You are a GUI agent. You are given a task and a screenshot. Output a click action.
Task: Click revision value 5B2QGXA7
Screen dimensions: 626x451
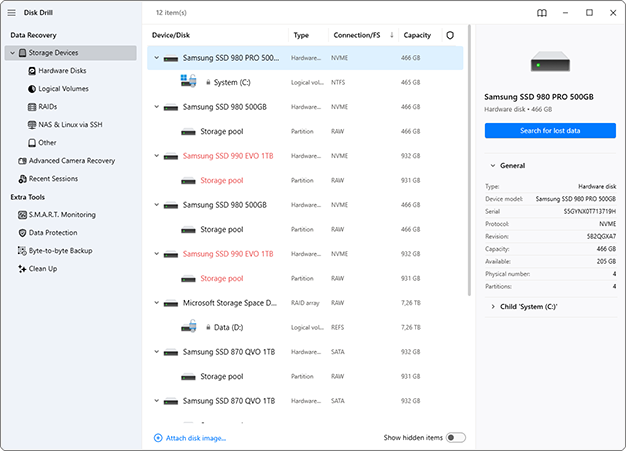pyautogui.click(x=601, y=237)
